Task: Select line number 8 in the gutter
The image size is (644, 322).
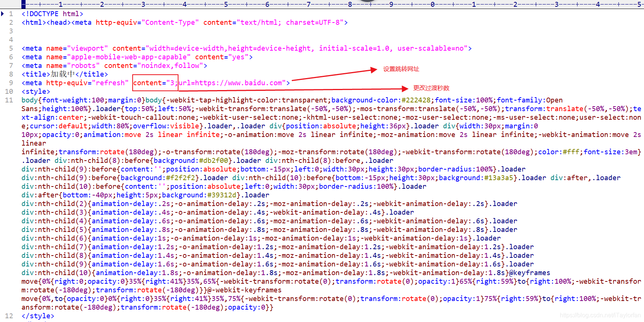Action: pos(11,74)
